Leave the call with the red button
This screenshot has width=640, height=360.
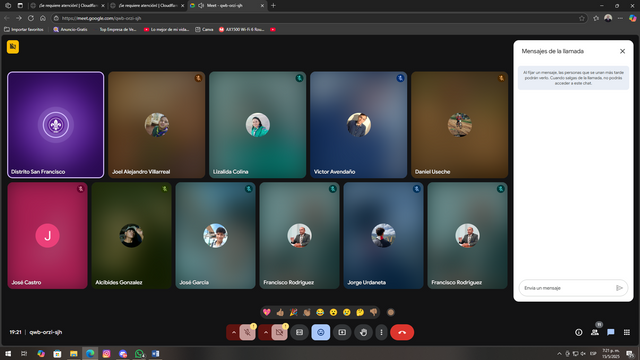point(402,332)
